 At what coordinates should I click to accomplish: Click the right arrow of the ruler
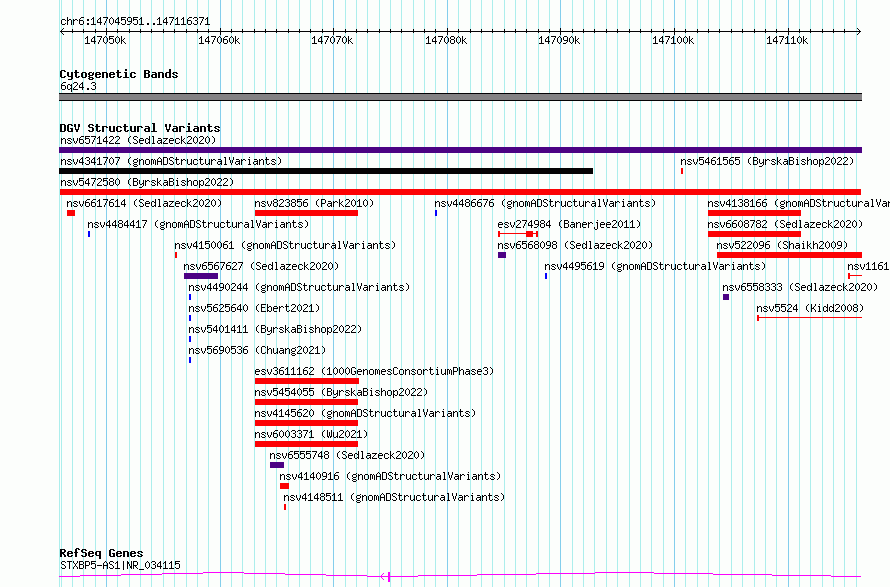(859, 32)
